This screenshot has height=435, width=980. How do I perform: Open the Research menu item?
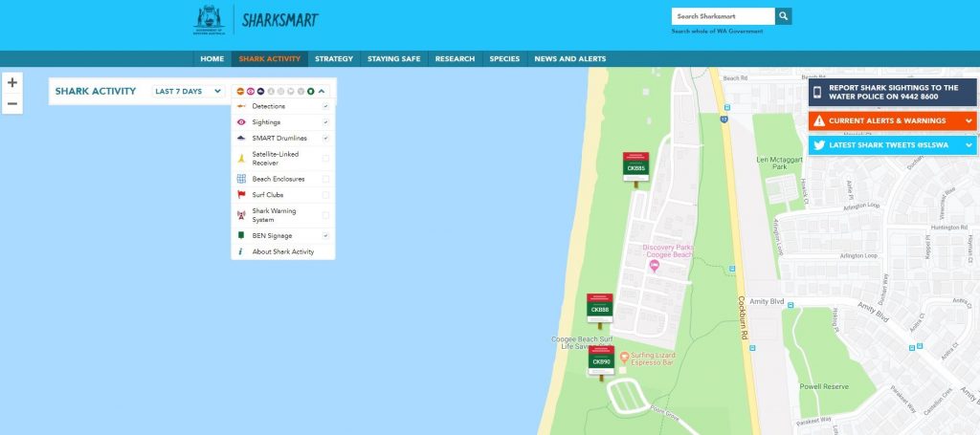point(455,58)
